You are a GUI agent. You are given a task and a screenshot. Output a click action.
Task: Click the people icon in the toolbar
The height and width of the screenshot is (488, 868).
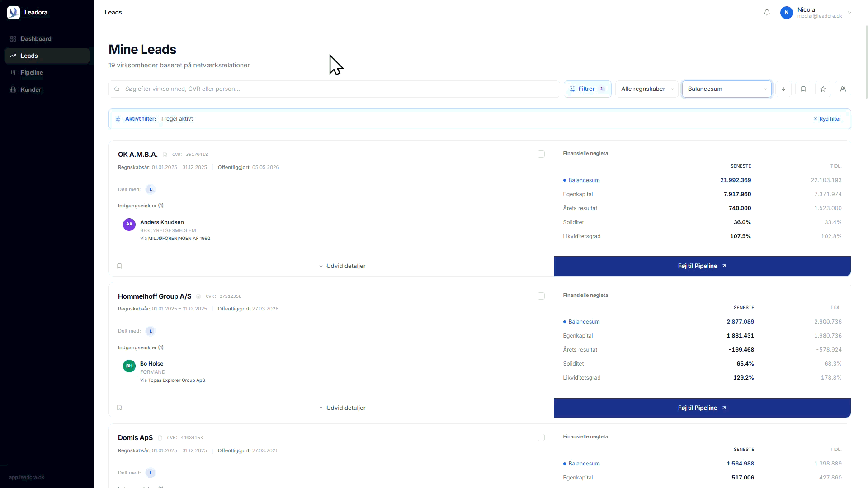[843, 89]
